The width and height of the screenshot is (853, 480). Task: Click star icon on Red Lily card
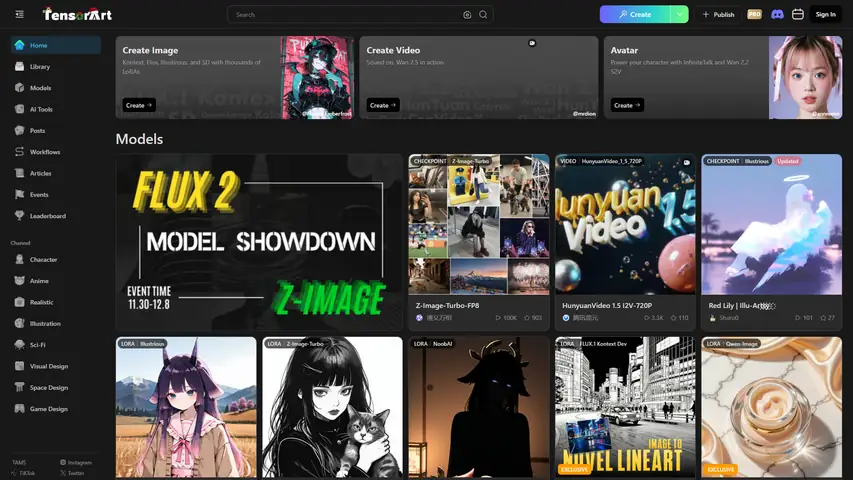coord(823,318)
